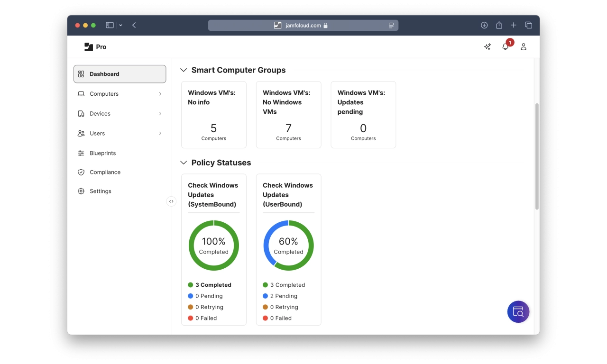Click the Safari share icon
The width and height of the screenshot is (607, 364).
tap(499, 25)
